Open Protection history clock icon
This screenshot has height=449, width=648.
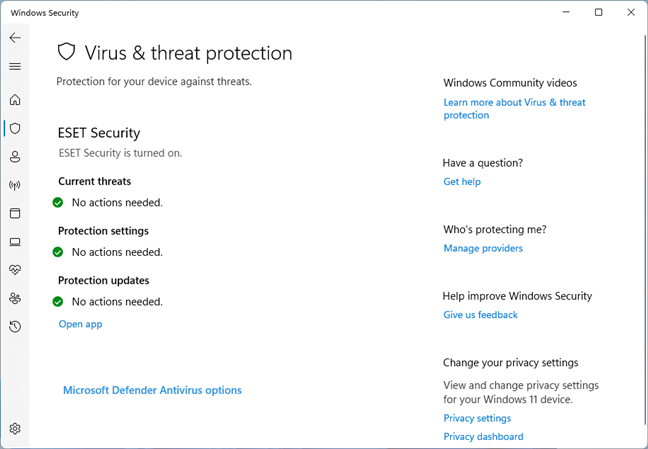pos(15,327)
